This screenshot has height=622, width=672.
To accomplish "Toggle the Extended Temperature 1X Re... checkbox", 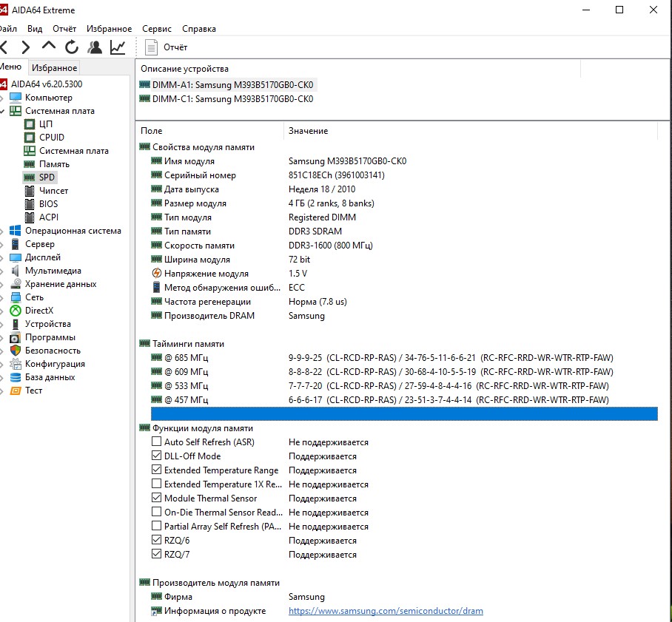I will (x=157, y=484).
